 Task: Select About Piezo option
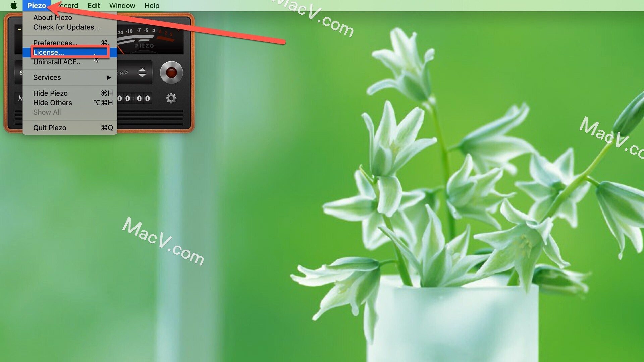[53, 18]
